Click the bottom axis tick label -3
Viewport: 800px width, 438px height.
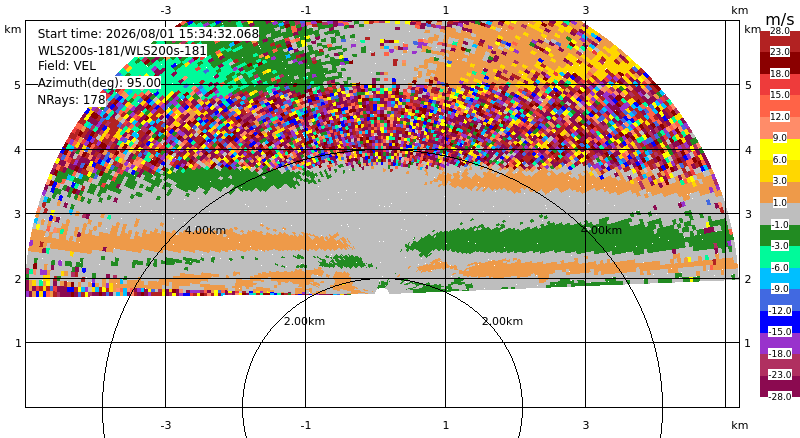click(x=166, y=425)
